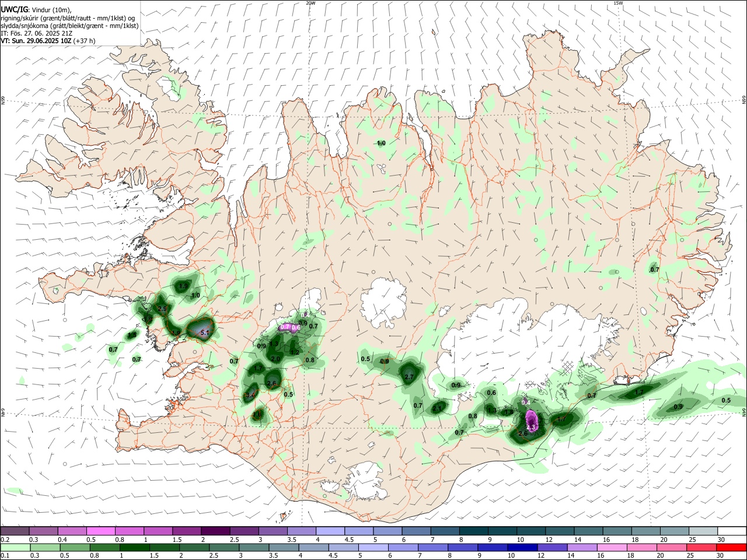Image resolution: width=747 pixels, height=560 pixels.
Task: Click the '3.4' rainfall value
Action: point(250,395)
